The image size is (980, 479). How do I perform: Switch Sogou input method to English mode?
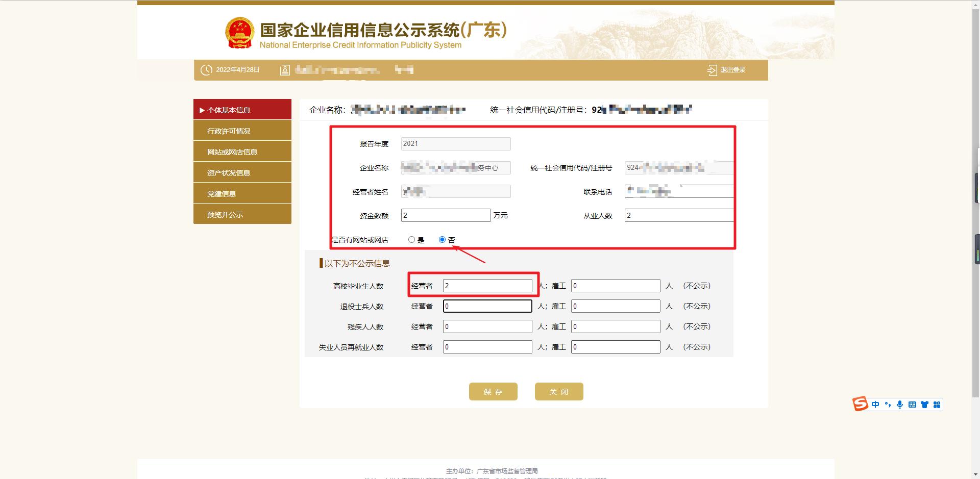(x=876, y=405)
